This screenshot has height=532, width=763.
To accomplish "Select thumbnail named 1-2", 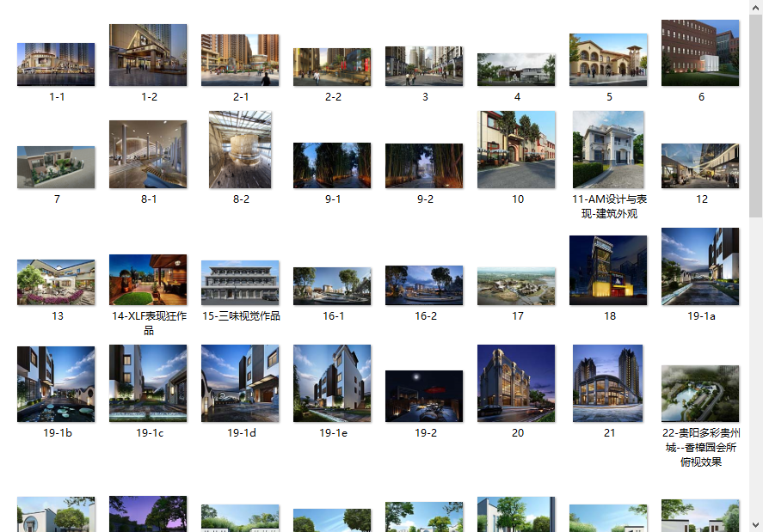I will [148, 55].
